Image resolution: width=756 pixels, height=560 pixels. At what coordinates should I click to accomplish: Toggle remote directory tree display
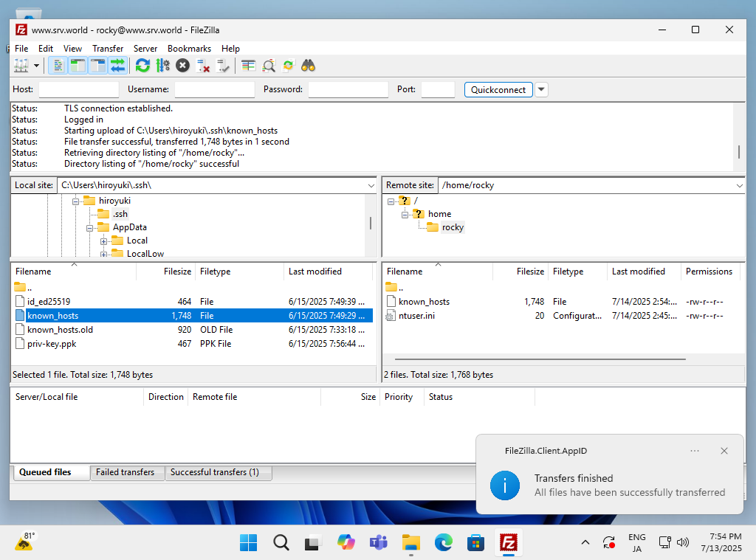point(98,66)
